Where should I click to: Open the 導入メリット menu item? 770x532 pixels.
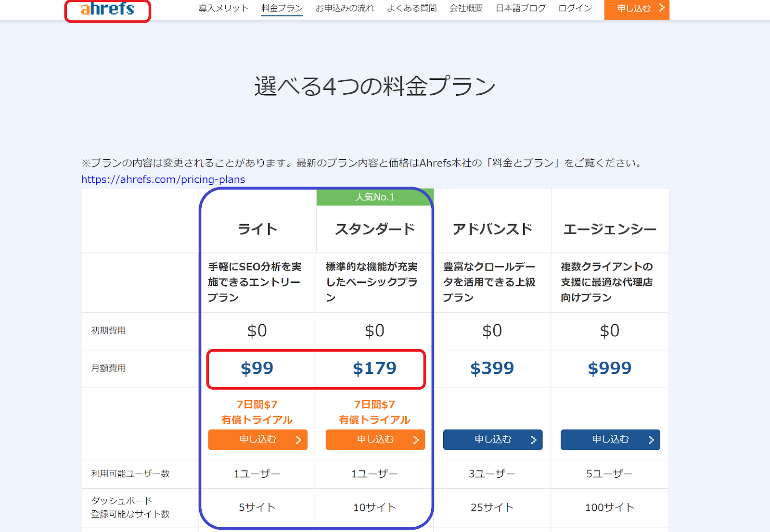tap(223, 8)
